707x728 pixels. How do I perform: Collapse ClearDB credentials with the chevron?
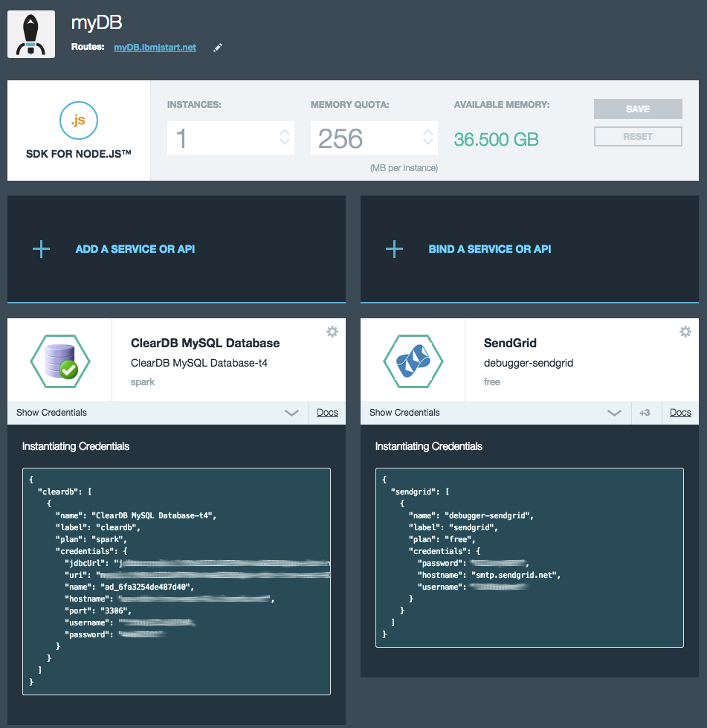pos(291,413)
